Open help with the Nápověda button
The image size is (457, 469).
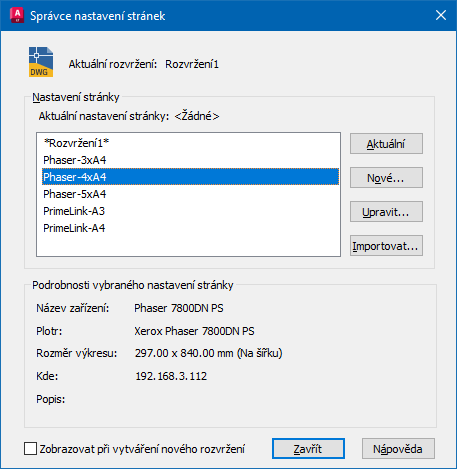[398, 449]
